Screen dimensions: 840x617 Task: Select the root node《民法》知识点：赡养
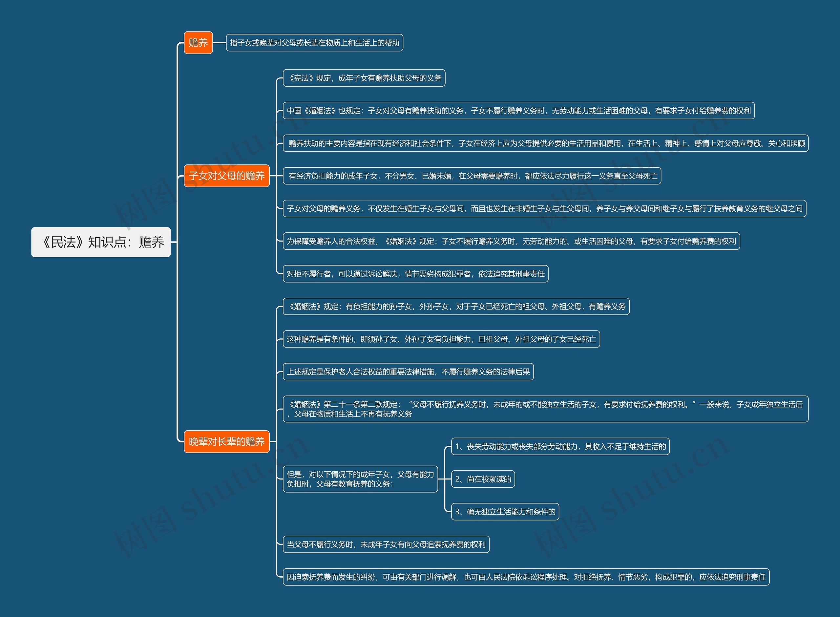(x=101, y=242)
